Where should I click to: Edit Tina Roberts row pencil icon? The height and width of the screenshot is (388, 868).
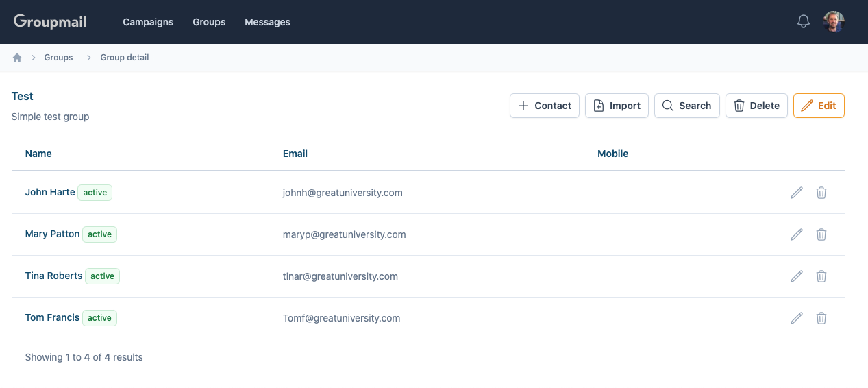point(796,276)
